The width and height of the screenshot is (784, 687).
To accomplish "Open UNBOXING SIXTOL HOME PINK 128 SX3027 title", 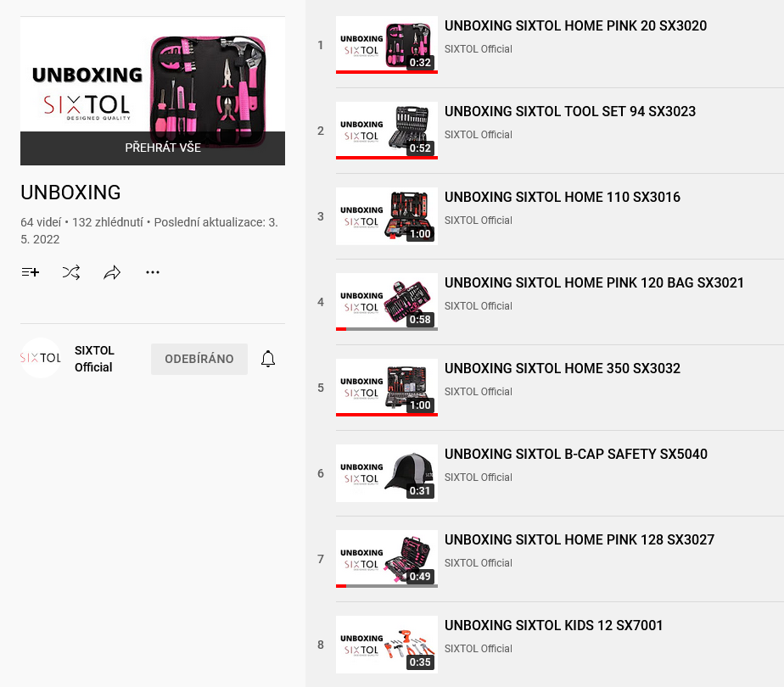I will pyautogui.click(x=580, y=540).
